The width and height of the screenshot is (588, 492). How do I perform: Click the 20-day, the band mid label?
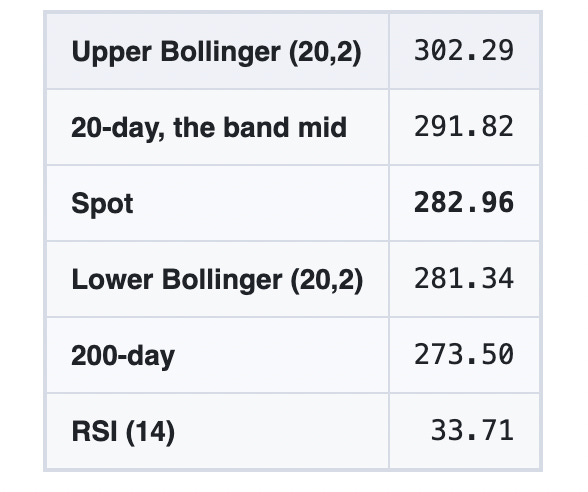pos(209,128)
